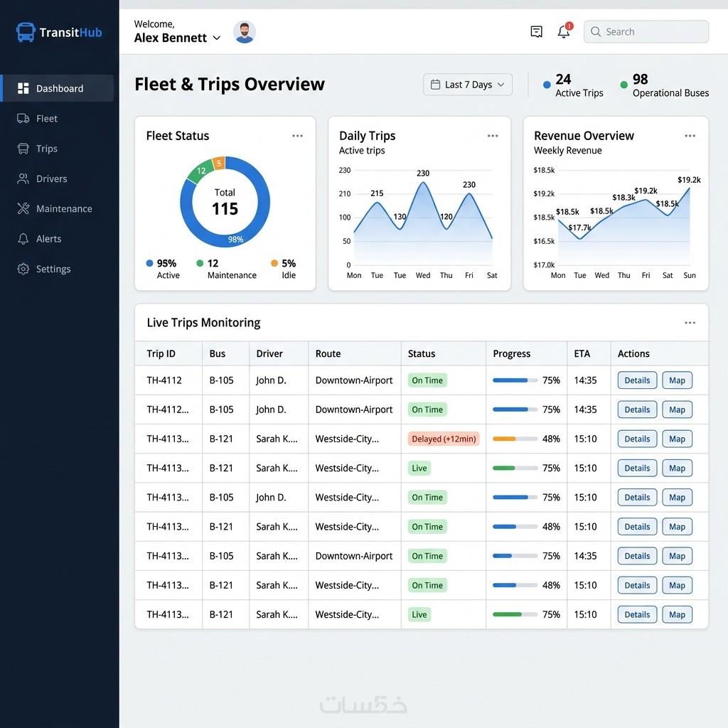Click the TransitHub bus logo
Image resolution: width=728 pixels, height=728 pixels.
coord(26,32)
